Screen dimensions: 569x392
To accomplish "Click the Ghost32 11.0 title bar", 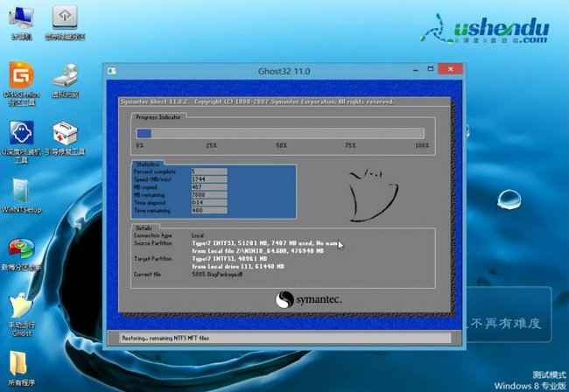I will coord(284,71).
